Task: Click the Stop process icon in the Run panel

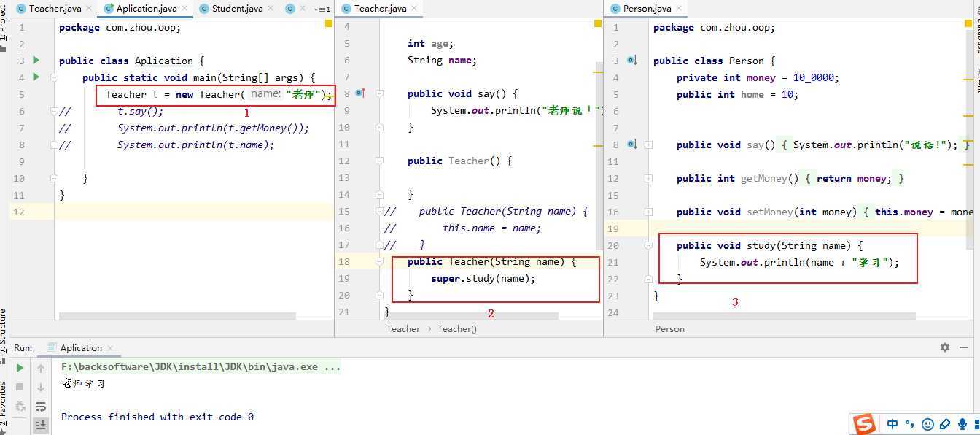Action: click(x=20, y=387)
